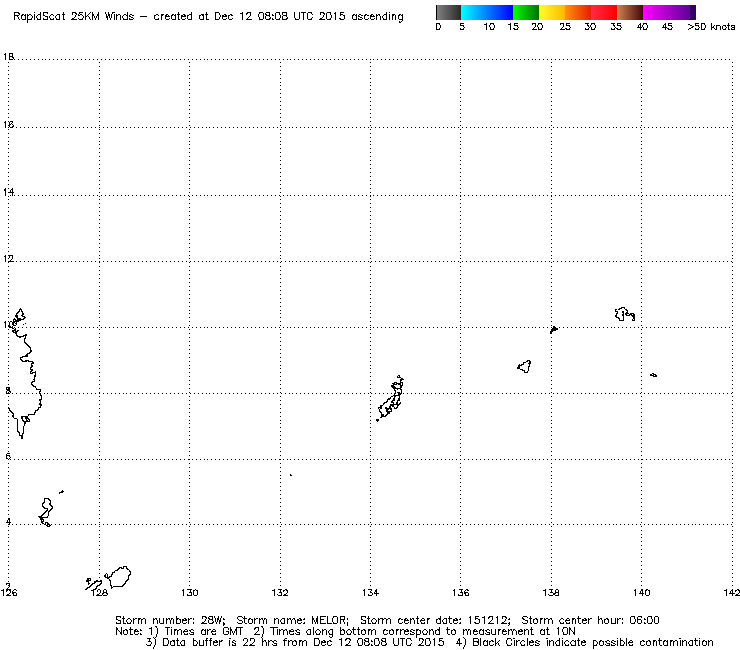Viewport: 740px width, 650px height.
Task: Click the orange 25-30 knots color band
Action: point(578,12)
